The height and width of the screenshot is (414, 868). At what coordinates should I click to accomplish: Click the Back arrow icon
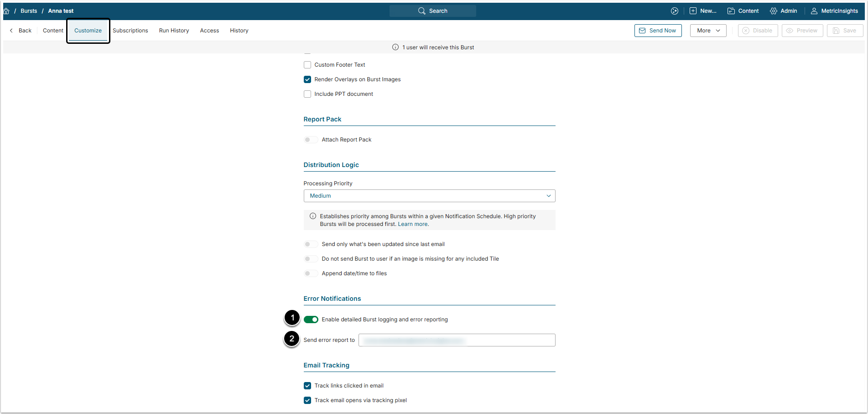pos(11,31)
